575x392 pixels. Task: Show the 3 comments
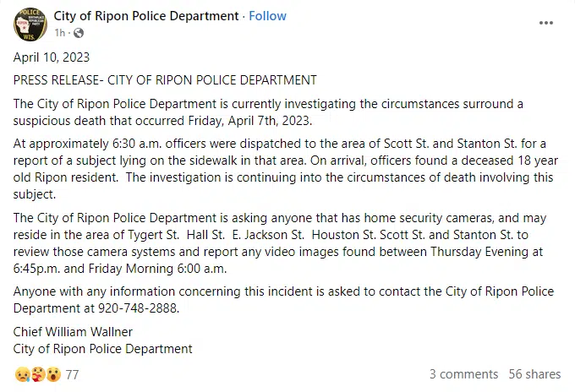click(463, 374)
